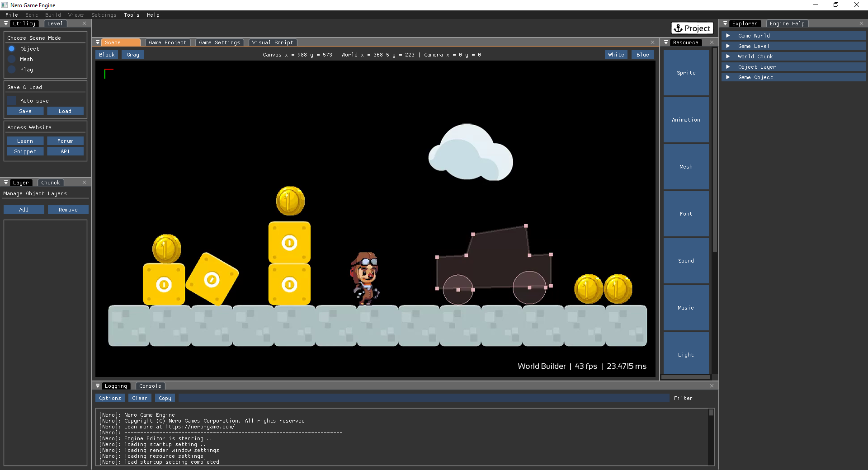Expand the Game World tree node
This screenshot has height=470, width=868.
pos(728,36)
